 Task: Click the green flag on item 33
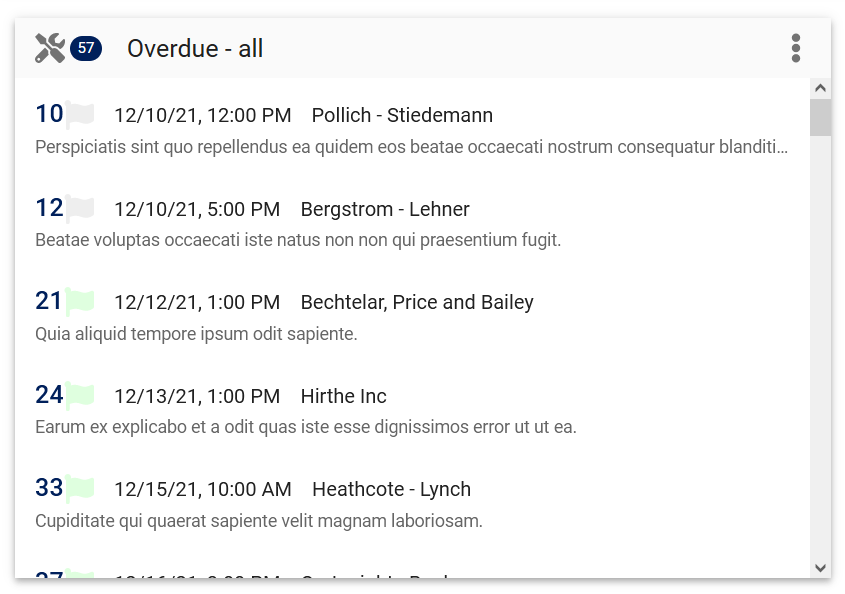point(80,488)
